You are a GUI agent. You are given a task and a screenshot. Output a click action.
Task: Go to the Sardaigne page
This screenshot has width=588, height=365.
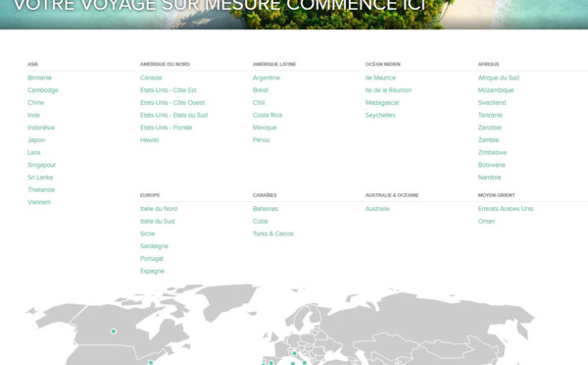pos(154,246)
